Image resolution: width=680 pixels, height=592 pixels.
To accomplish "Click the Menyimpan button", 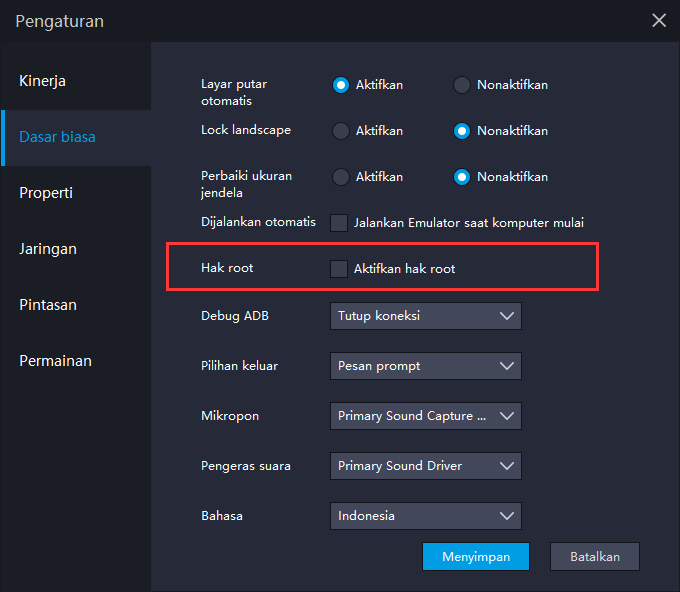I will [x=476, y=556].
